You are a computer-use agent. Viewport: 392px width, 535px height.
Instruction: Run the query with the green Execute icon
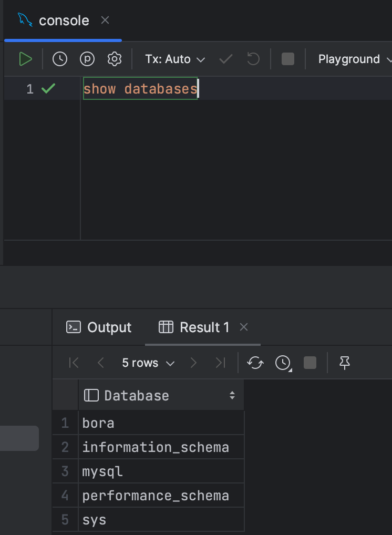click(25, 59)
